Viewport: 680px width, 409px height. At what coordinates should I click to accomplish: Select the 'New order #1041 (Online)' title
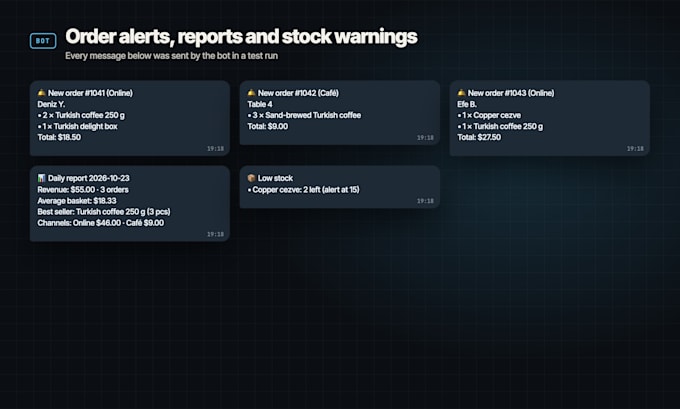pyautogui.click(x=90, y=93)
